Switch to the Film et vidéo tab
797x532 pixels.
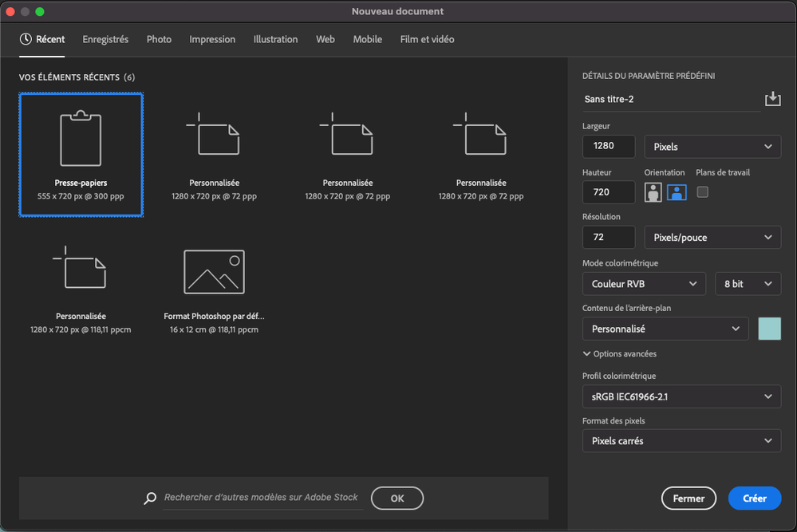427,39
